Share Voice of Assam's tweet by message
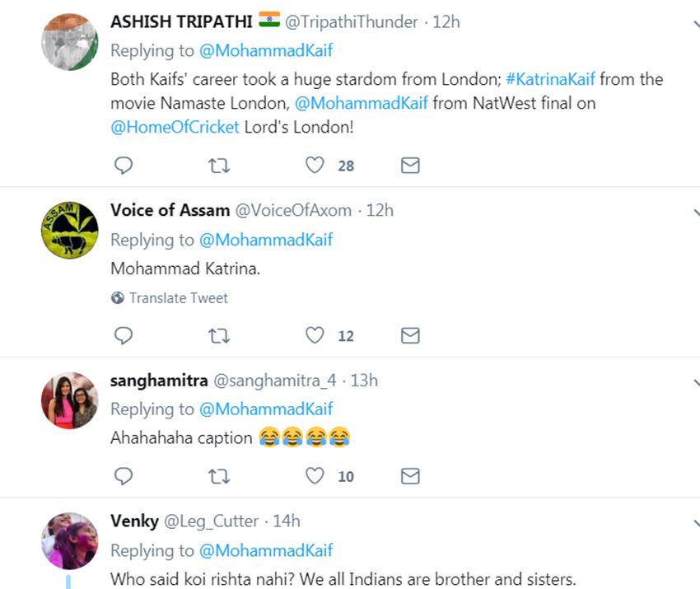Screen dimensions: 700x589 click(x=410, y=335)
